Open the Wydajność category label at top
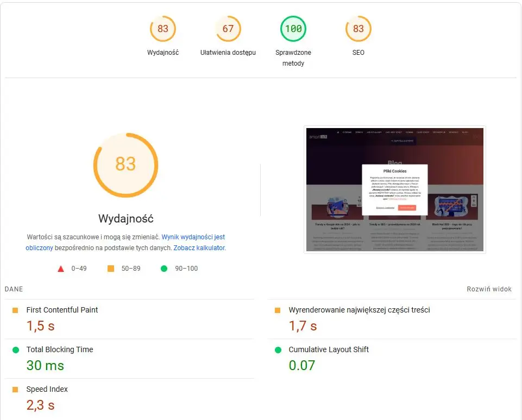Screen dimensions: 522x420 click(163, 53)
